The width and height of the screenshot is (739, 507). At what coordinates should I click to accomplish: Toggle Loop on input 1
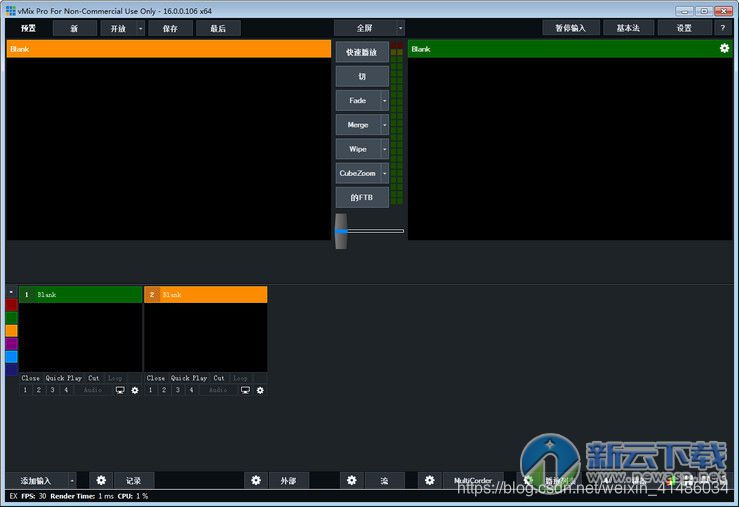coord(115,378)
